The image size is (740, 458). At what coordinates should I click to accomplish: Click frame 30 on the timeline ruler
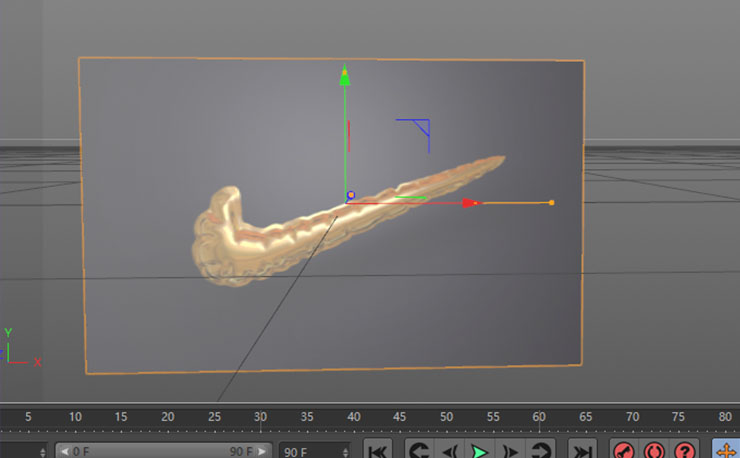(x=260, y=416)
